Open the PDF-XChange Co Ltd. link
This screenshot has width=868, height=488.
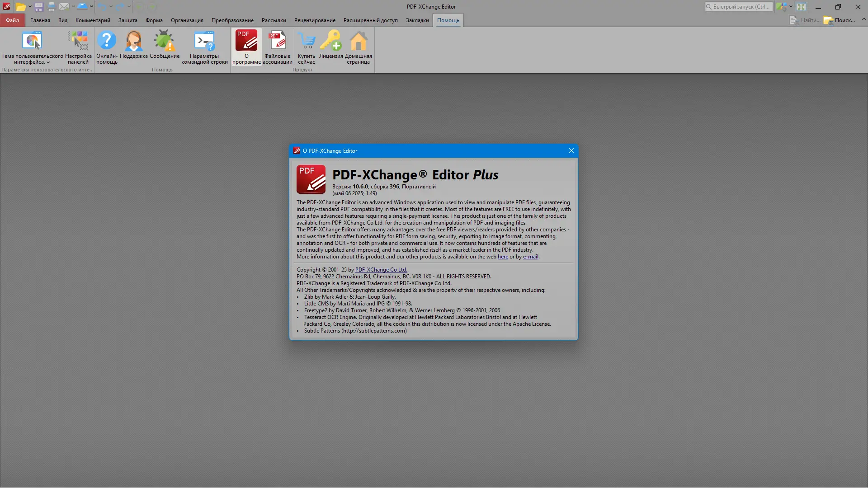(381, 270)
